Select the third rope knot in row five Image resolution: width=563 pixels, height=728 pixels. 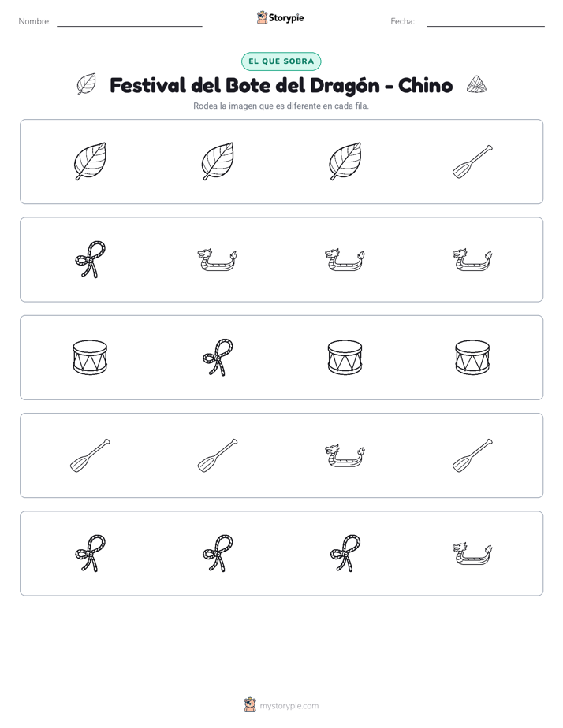pos(345,553)
